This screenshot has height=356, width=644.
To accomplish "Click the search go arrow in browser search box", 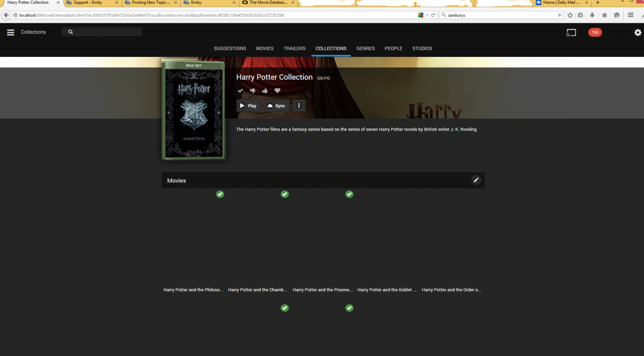I will 559,15.
